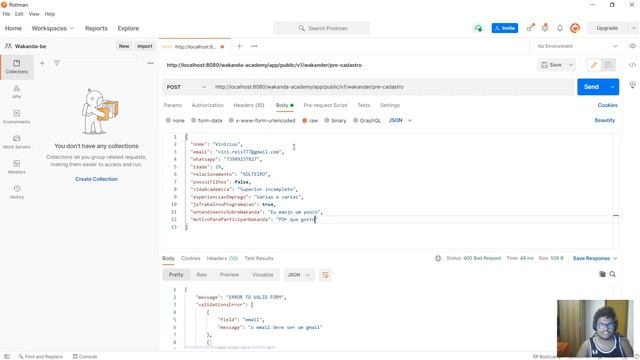Open the satellite capture requests icon
This screenshot has height=360, width=640.
click(x=530, y=28)
